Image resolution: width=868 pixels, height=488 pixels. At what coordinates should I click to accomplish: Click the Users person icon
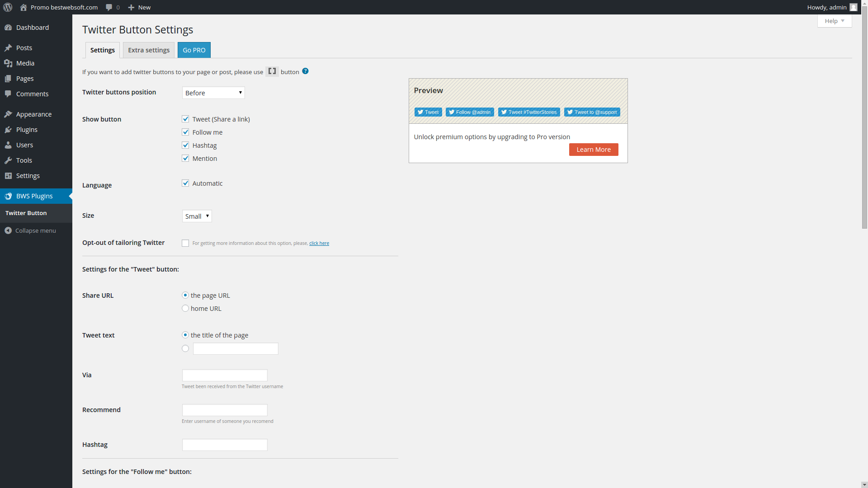[x=8, y=145]
